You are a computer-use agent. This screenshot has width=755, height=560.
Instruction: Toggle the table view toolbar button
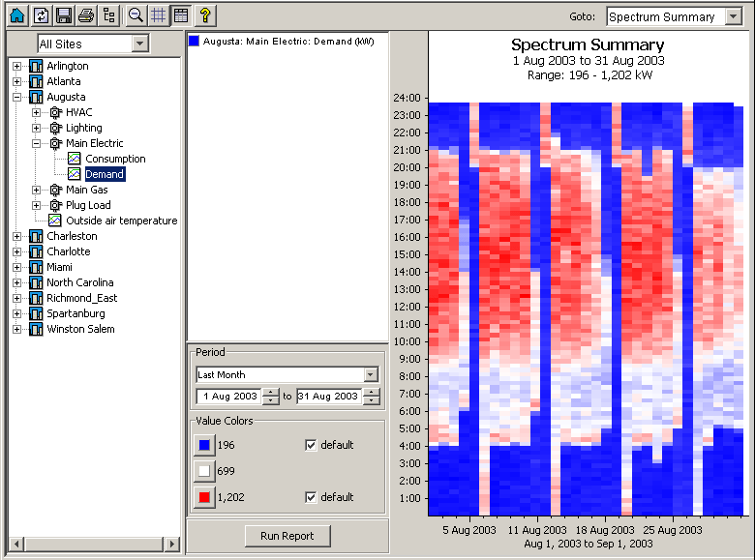coord(179,15)
